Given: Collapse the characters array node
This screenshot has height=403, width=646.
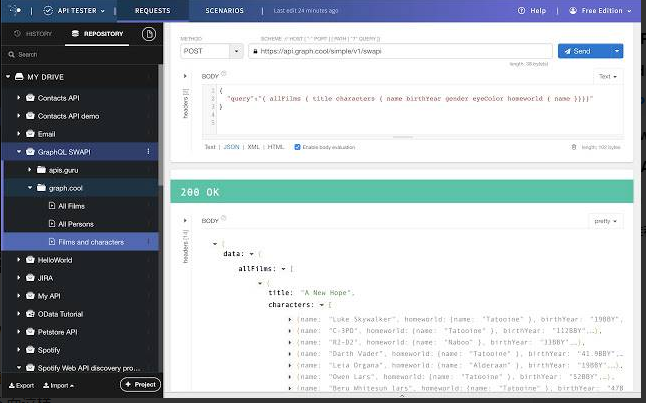Looking at the screenshot, I should (321, 305).
